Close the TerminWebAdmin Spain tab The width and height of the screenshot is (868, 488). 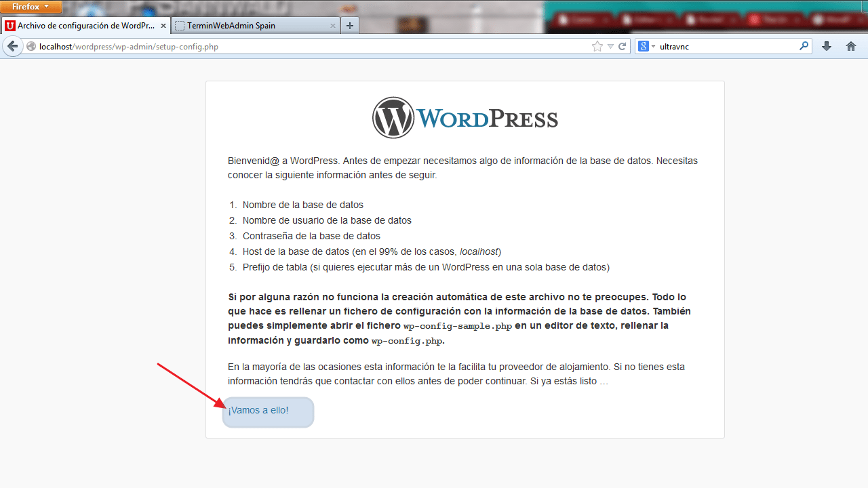pyautogui.click(x=332, y=26)
